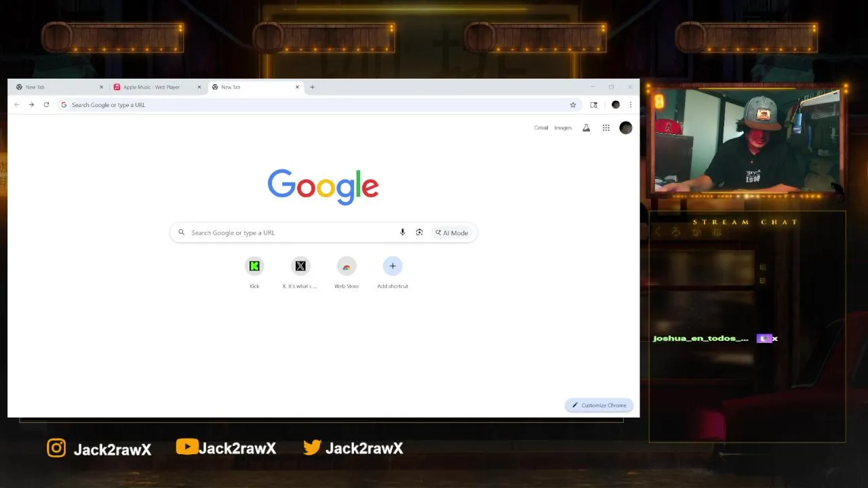Close the Apple Music Web Player tab
The width and height of the screenshot is (868, 488).
(199, 87)
